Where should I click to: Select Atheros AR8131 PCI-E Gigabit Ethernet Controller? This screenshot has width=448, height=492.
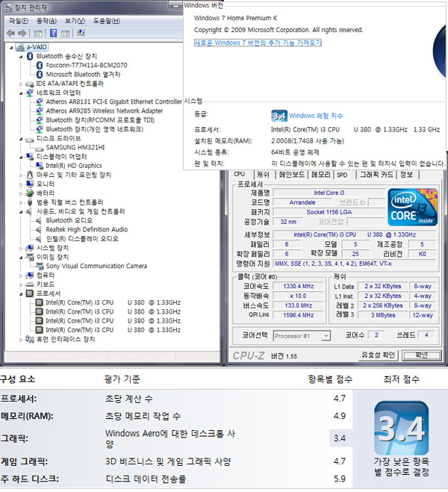point(114,102)
